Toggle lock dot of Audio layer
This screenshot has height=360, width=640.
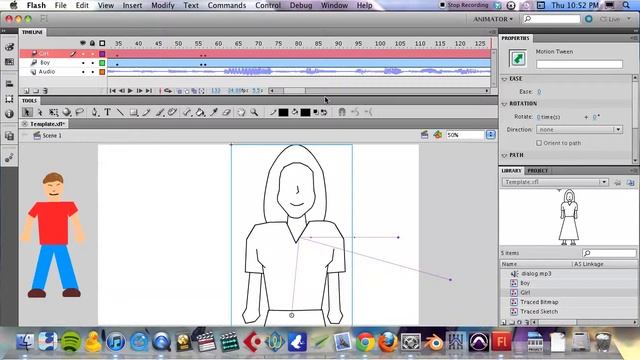93,72
